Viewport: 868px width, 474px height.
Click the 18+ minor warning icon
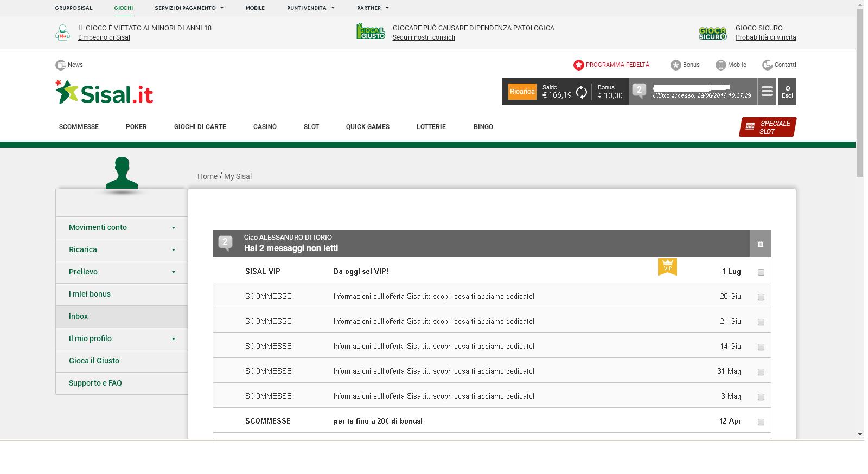click(x=62, y=33)
